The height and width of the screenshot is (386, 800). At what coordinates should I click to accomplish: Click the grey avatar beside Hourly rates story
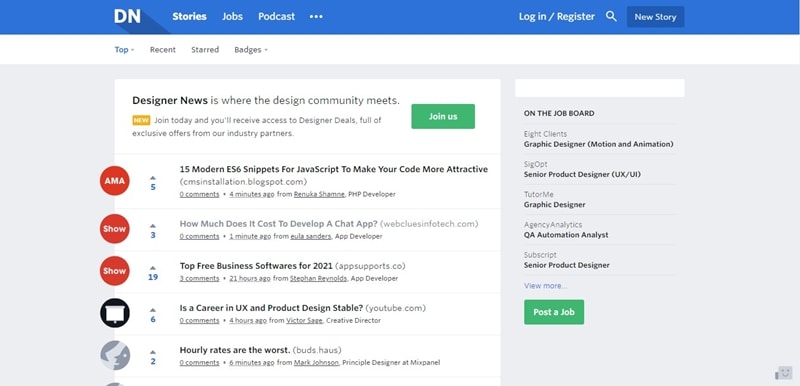115,355
